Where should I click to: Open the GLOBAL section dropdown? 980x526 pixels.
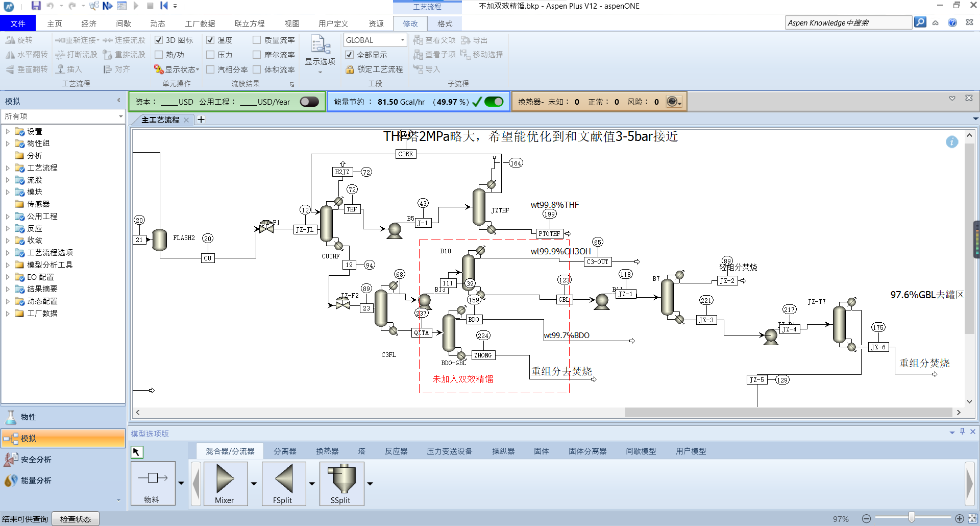click(x=402, y=40)
